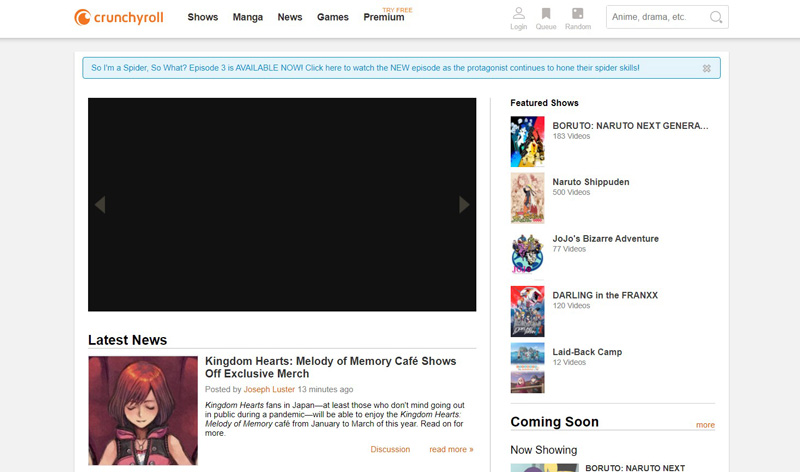
Task: Click the search magnifier icon
Action: [x=716, y=17]
